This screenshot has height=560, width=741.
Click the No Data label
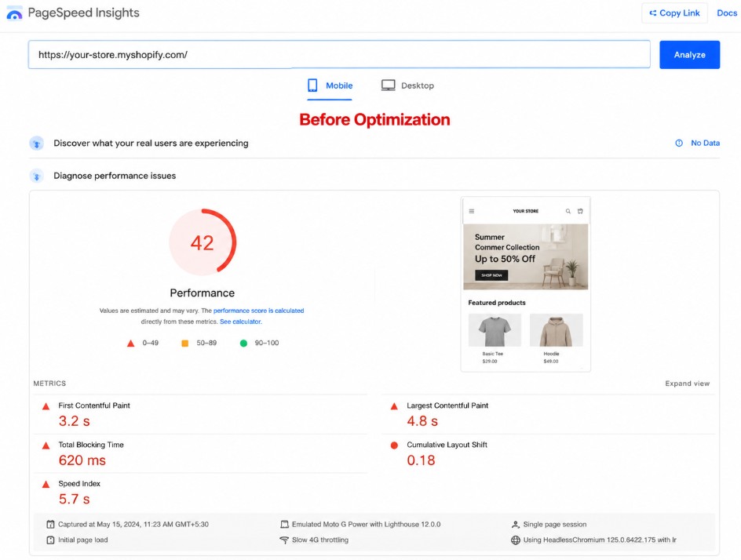coord(705,143)
